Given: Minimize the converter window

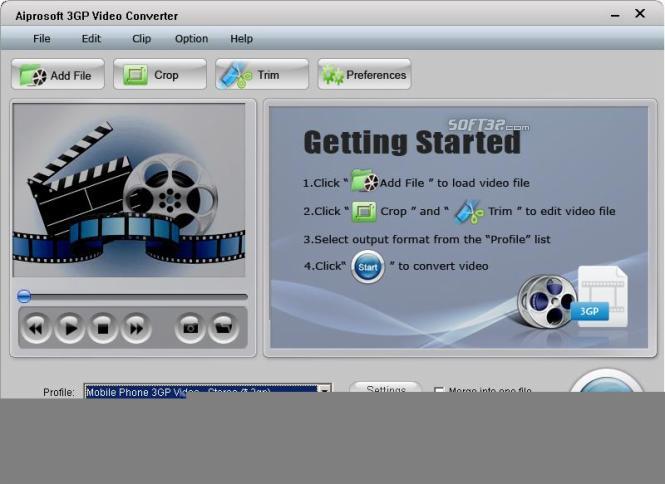Looking at the screenshot, I should click(x=615, y=16).
